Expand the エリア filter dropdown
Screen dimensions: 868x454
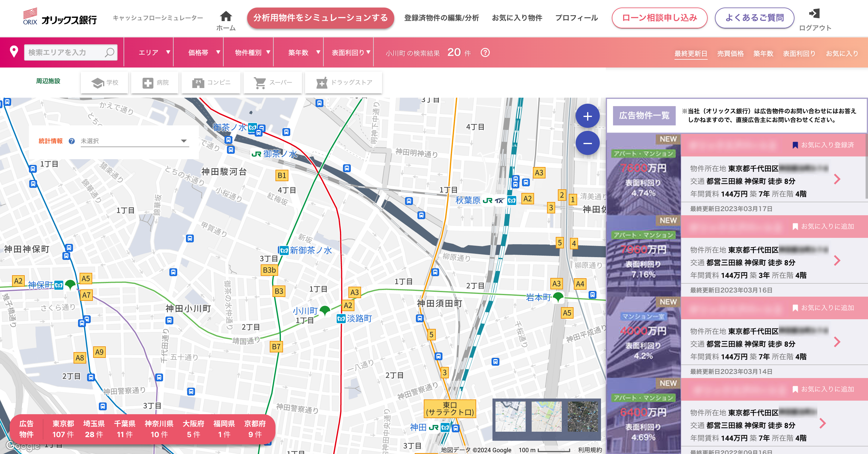click(149, 52)
